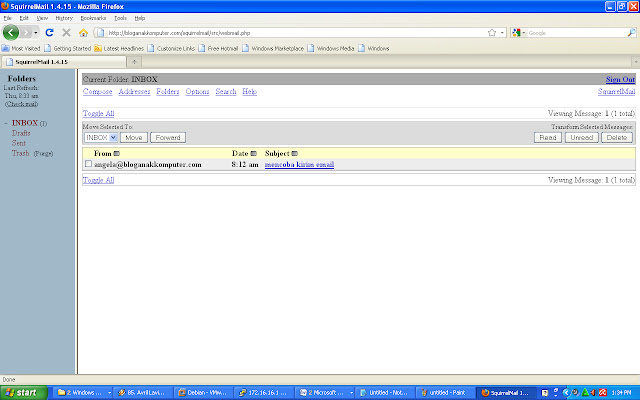Click the Delete button
The height and width of the screenshot is (400, 640).
(x=617, y=138)
